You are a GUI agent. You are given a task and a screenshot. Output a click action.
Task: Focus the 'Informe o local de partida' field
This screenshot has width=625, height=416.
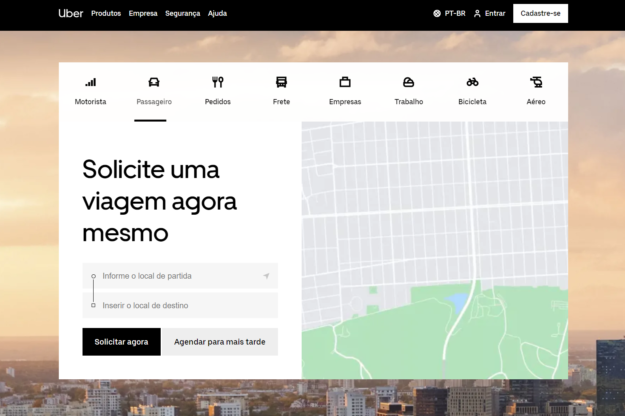[x=180, y=276]
